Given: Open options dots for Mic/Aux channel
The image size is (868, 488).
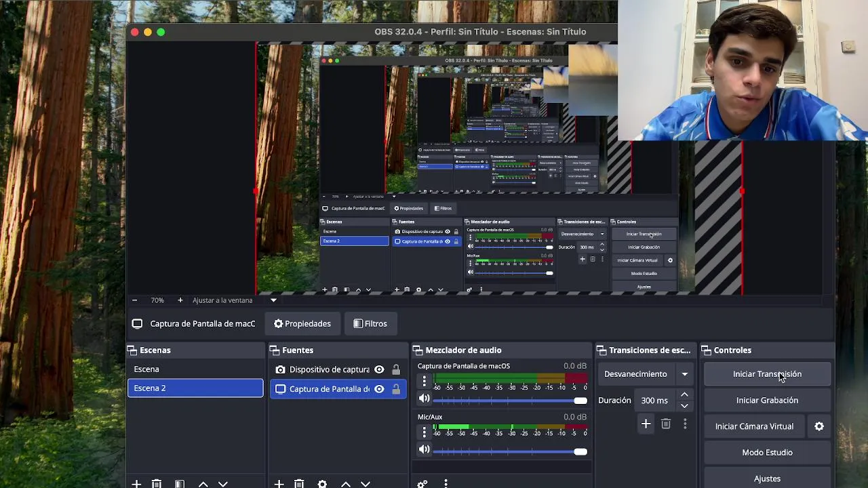Looking at the screenshot, I should click(425, 432).
